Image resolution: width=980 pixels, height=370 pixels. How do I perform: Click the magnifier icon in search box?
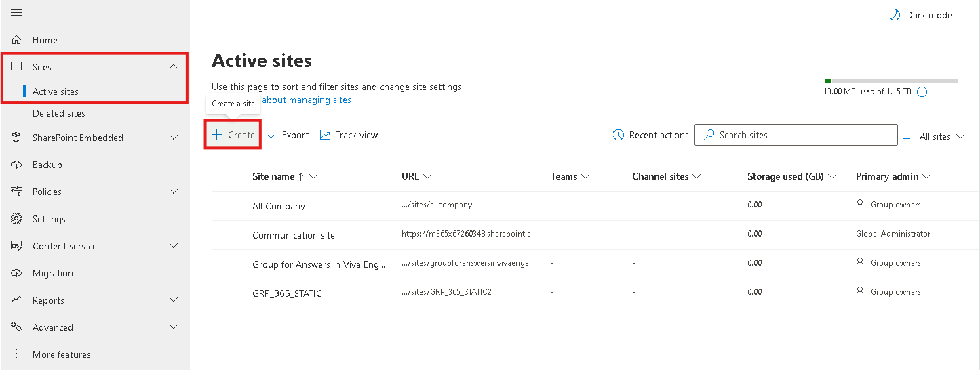[709, 135]
